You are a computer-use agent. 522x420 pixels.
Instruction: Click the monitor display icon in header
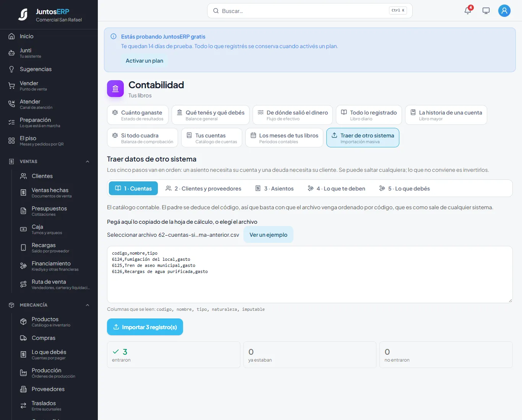click(486, 11)
